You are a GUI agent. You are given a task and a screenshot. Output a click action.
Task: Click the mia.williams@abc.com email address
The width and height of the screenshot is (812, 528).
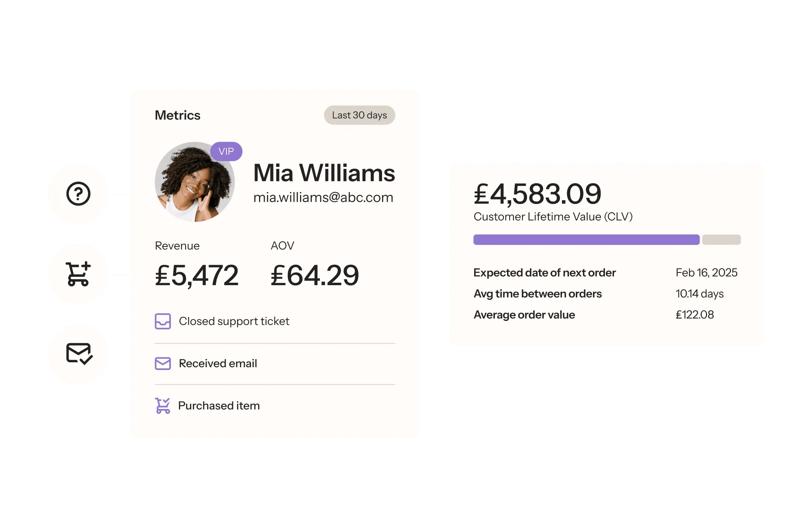pos(323,197)
